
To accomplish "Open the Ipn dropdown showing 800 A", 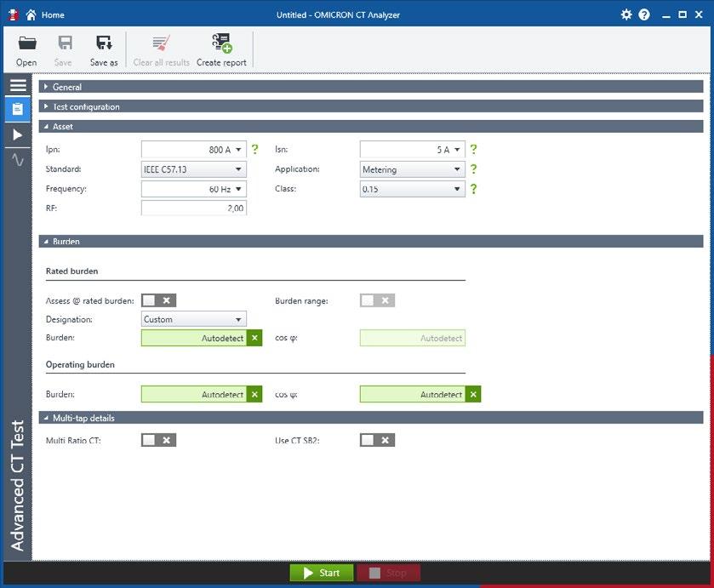I will click(x=193, y=150).
